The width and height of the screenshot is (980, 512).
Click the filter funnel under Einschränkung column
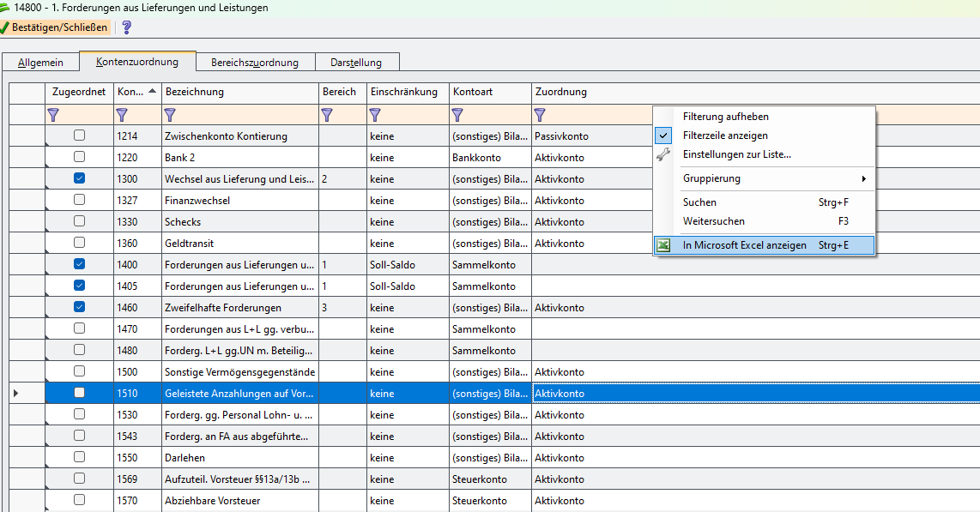(x=375, y=114)
